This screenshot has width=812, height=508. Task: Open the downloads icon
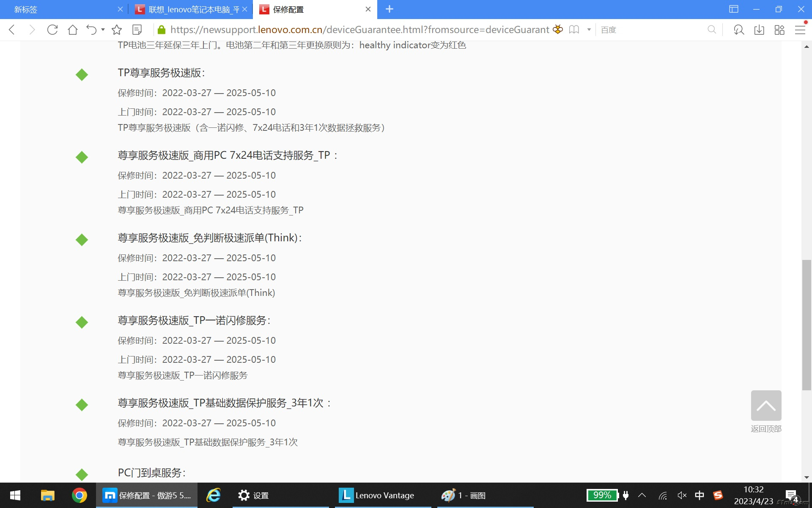tap(759, 30)
